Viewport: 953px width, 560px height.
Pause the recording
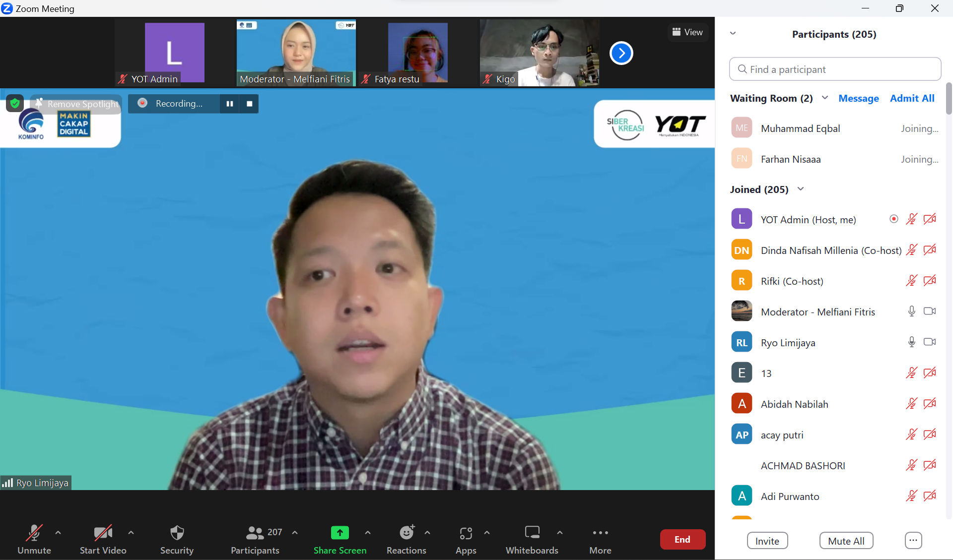(230, 104)
